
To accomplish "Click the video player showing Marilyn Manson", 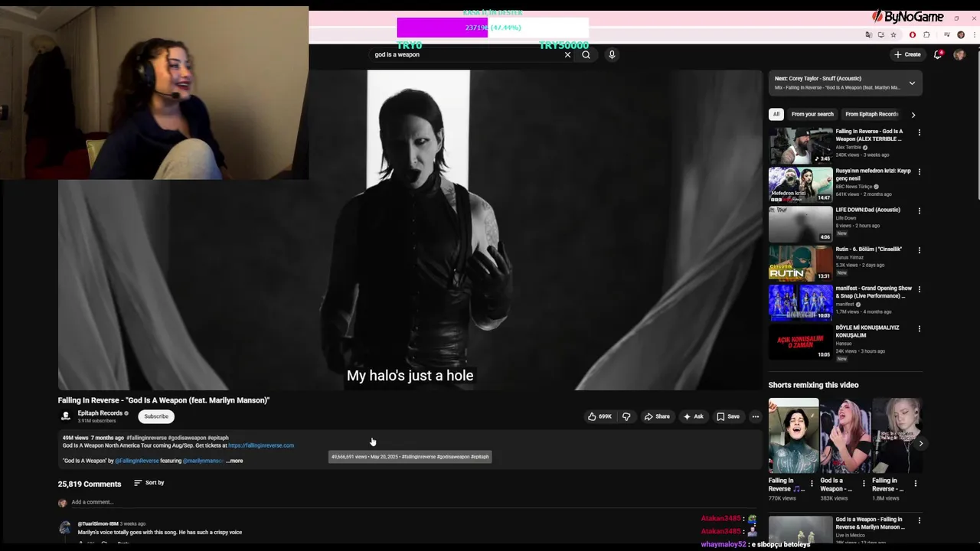I will (x=410, y=230).
